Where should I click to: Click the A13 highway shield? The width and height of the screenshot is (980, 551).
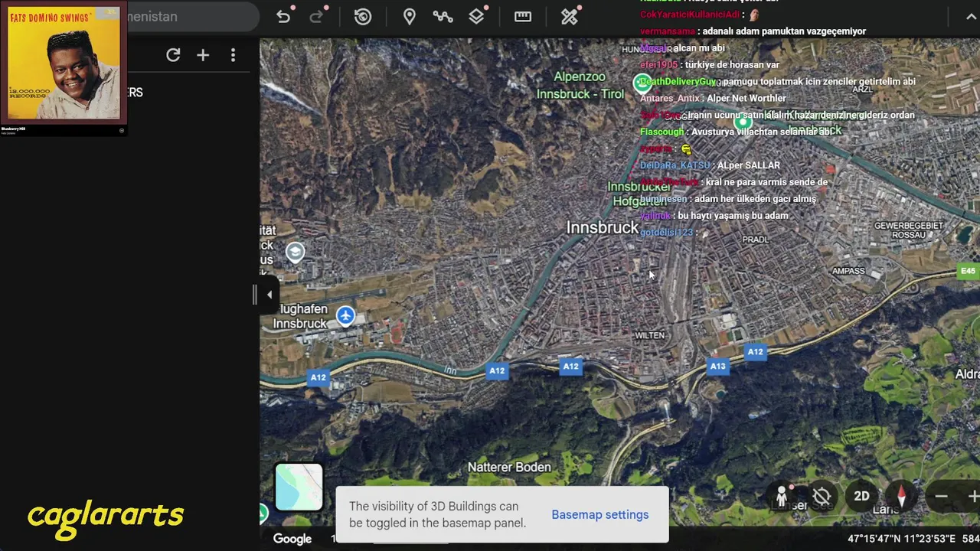pos(717,367)
